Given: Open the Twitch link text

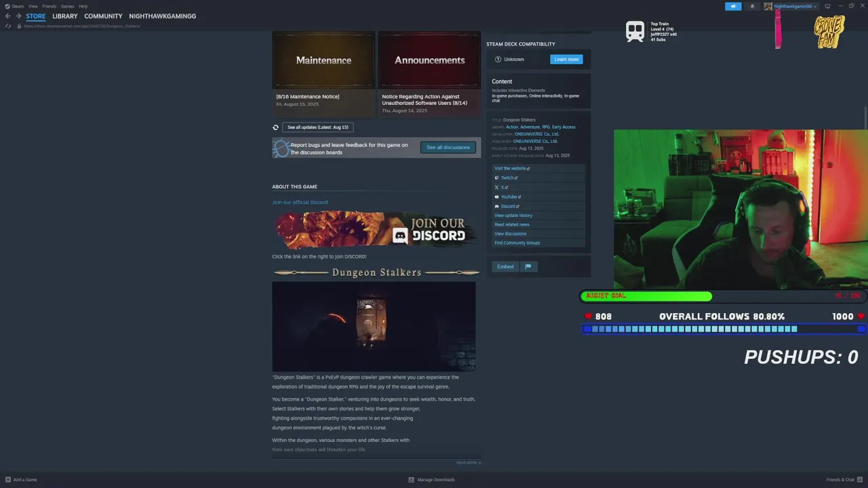Looking at the screenshot, I should (508, 178).
